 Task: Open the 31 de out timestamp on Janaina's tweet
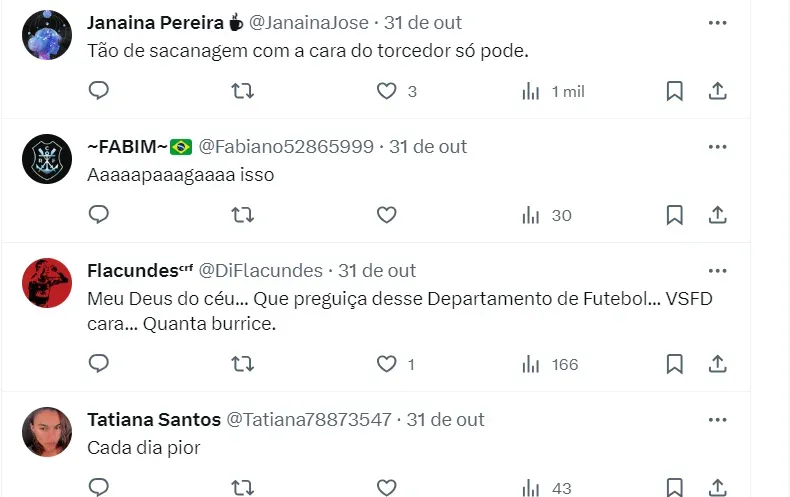click(423, 22)
